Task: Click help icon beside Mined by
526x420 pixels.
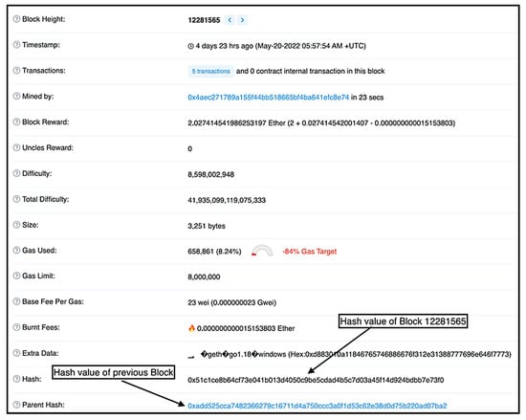Action: tap(16, 97)
